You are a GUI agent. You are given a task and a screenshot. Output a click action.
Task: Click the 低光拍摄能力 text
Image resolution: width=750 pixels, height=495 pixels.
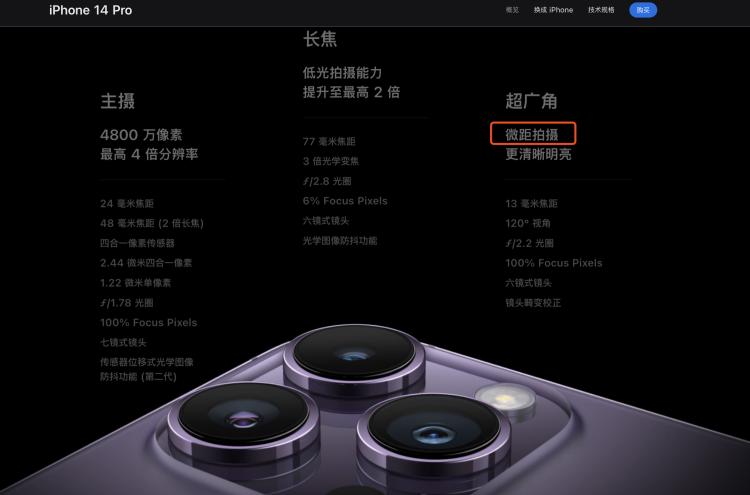click(x=342, y=73)
